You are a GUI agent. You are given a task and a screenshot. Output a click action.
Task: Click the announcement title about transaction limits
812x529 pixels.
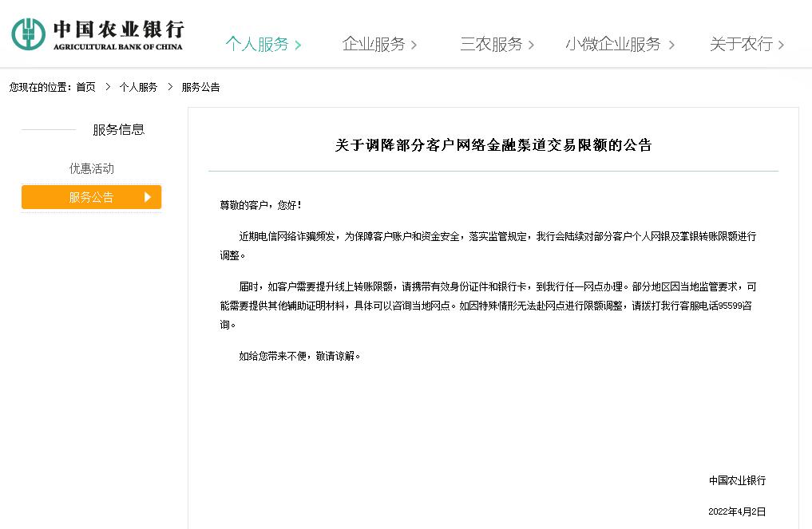coord(493,144)
